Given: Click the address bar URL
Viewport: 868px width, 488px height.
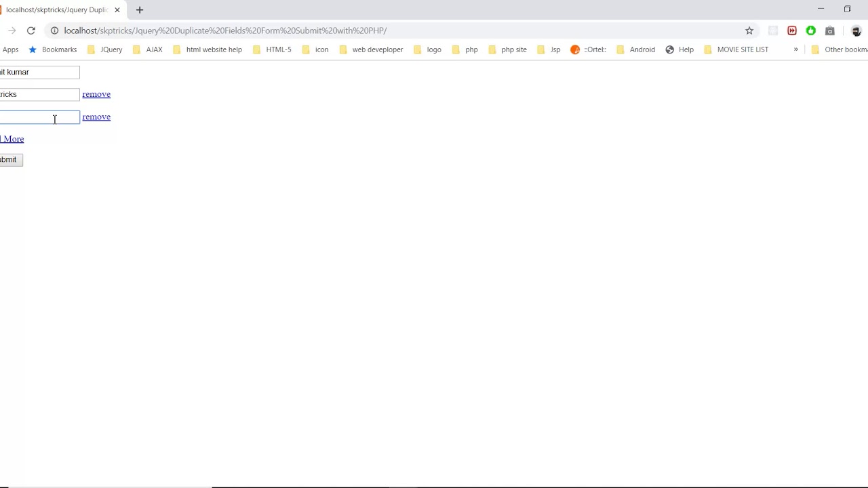Looking at the screenshot, I should [225, 30].
